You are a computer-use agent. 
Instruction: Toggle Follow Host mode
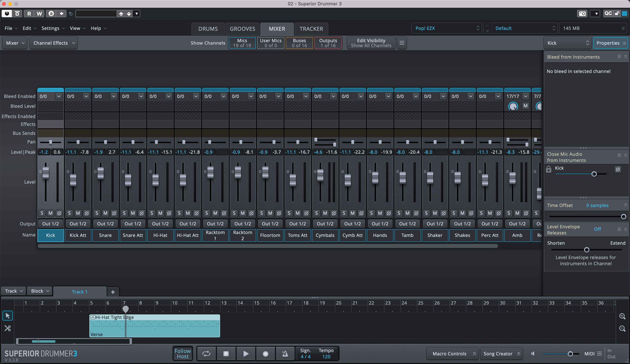182,354
